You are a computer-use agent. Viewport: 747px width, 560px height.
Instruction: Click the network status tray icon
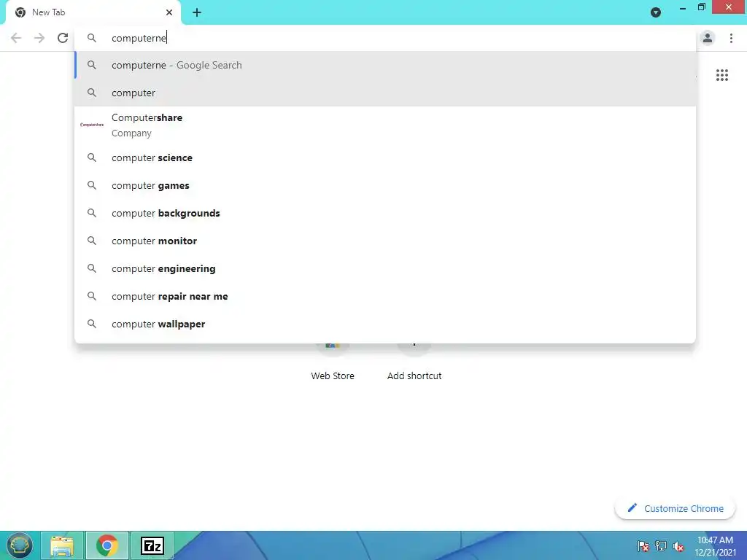pyautogui.click(x=661, y=545)
